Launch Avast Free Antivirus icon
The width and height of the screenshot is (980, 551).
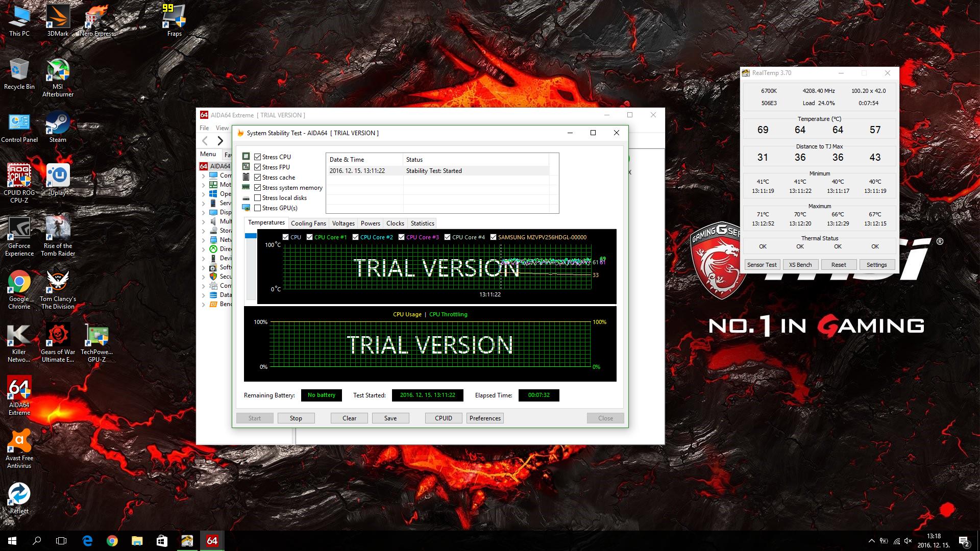pos(19,448)
